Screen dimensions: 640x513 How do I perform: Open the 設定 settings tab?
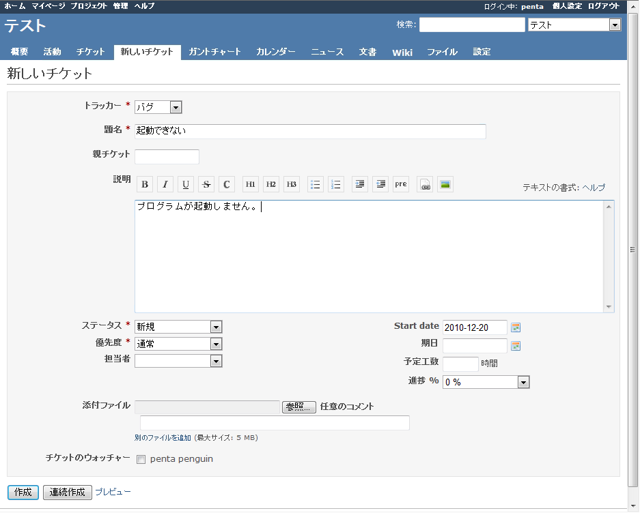[482, 52]
